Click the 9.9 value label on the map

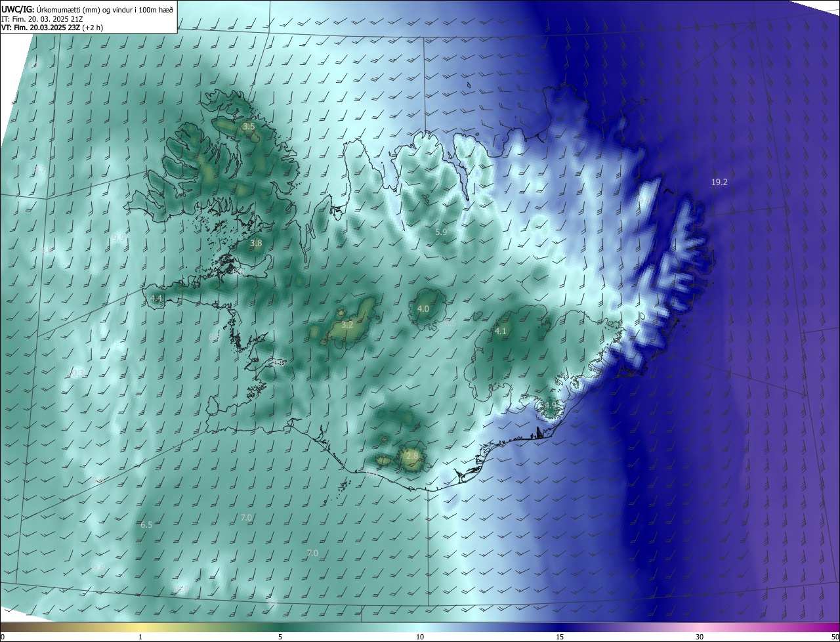[119, 238]
